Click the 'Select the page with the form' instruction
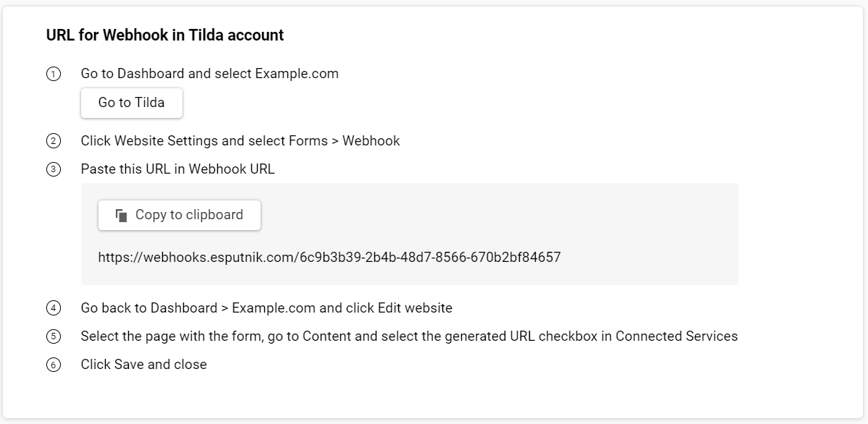The height and width of the screenshot is (424, 868). point(409,336)
